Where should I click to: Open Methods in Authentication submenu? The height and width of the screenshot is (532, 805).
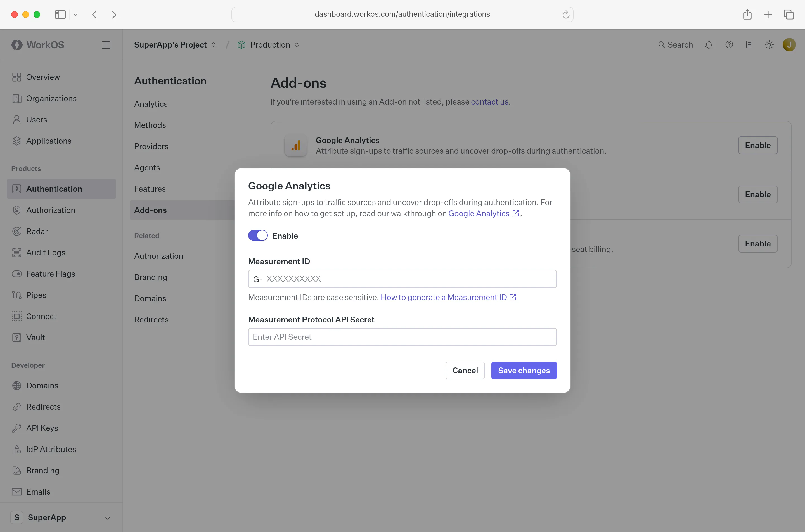150,125
